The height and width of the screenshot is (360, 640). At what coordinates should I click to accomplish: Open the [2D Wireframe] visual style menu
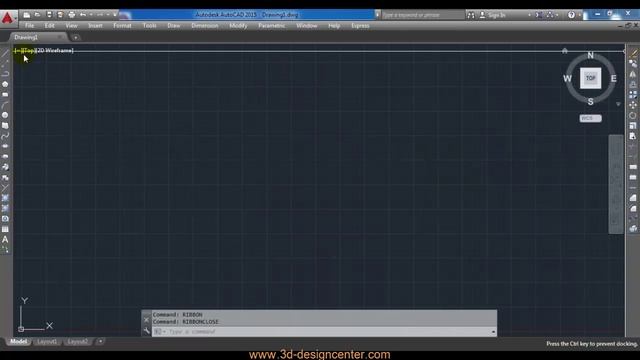pos(54,51)
